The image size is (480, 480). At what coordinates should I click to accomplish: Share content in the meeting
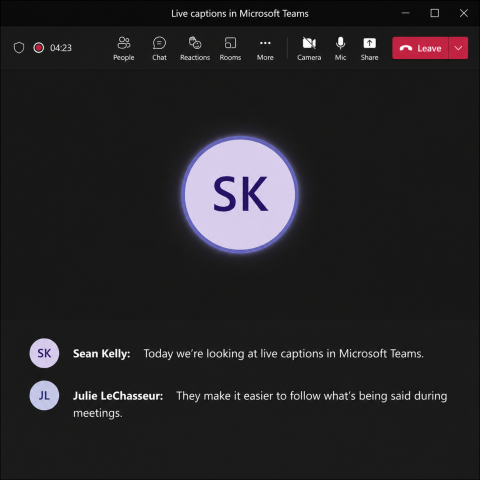(369, 49)
